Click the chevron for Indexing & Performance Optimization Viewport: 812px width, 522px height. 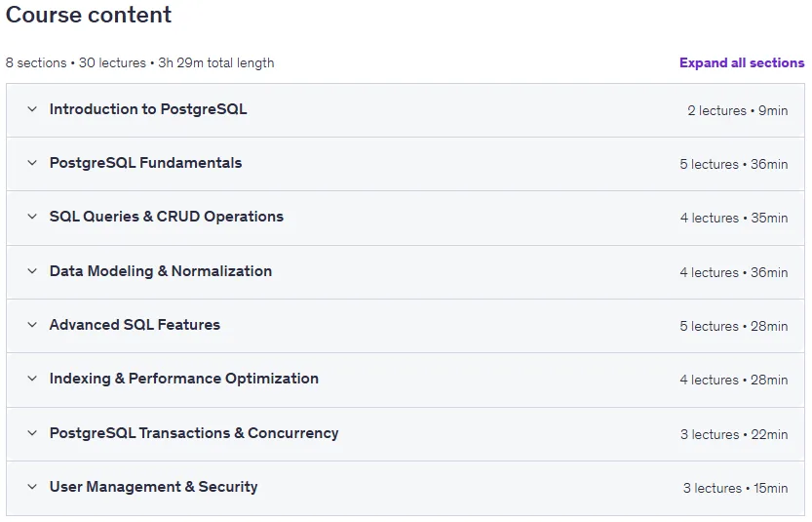coord(32,379)
